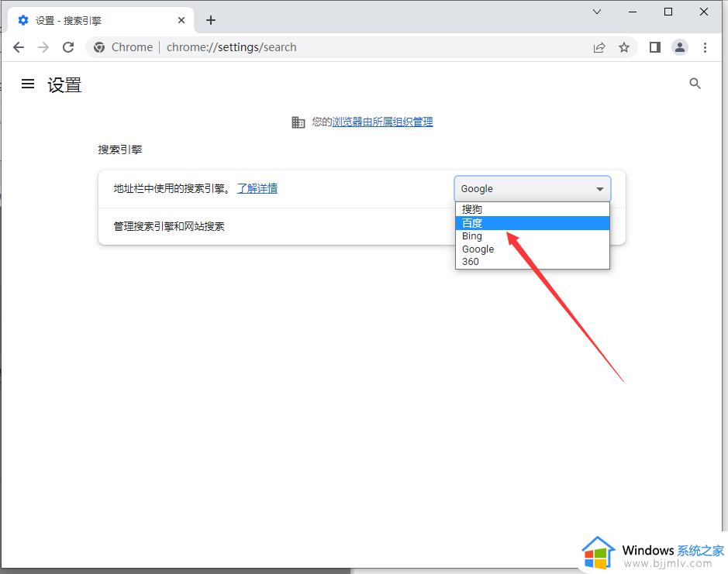Click the browser reload icon
Image resolution: width=728 pixels, height=574 pixels.
click(x=68, y=47)
